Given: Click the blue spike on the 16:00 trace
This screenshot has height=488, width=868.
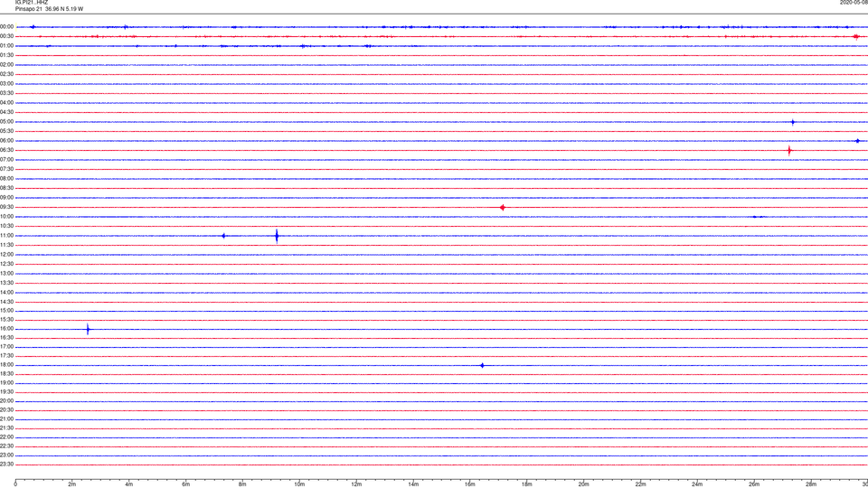Looking at the screenshot, I should click(88, 329).
